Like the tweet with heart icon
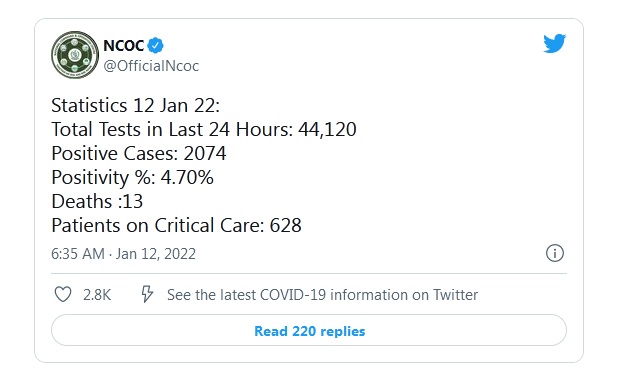 pyautogui.click(x=63, y=294)
